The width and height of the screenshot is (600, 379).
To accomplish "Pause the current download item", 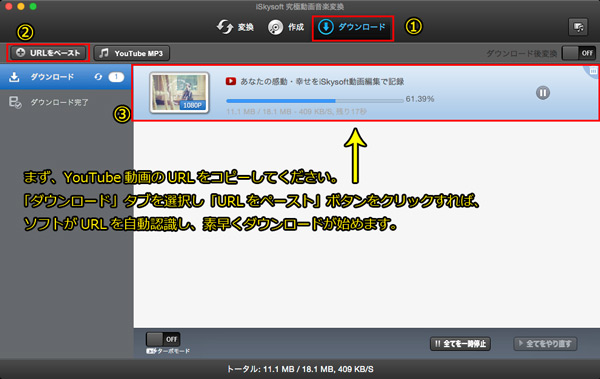I will pyautogui.click(x=543, y=93).
